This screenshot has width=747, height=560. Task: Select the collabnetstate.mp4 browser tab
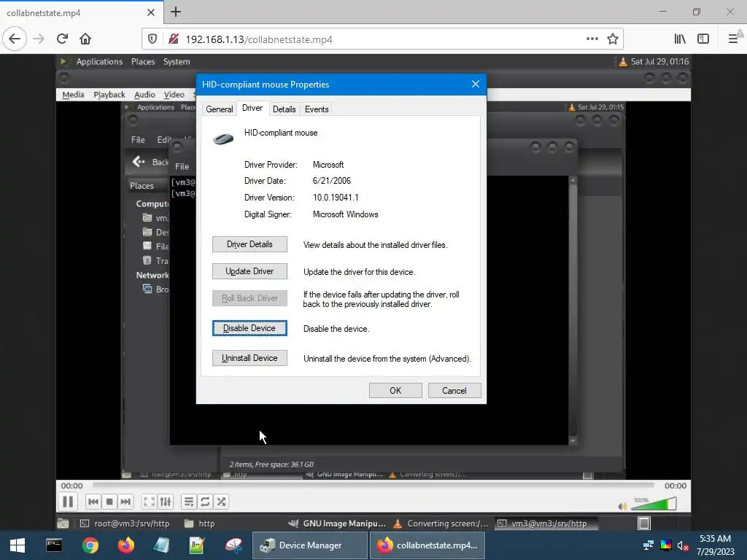(x=82, y=12)
